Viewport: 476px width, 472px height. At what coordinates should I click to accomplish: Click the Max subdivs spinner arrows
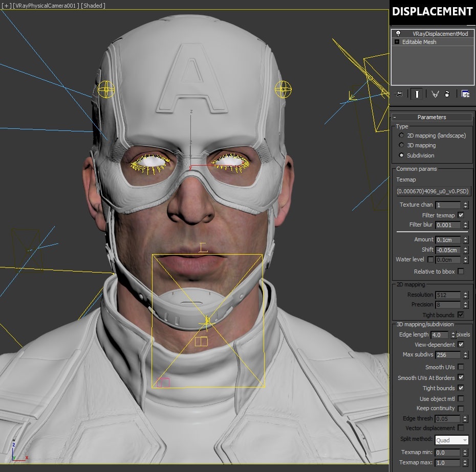466,355
